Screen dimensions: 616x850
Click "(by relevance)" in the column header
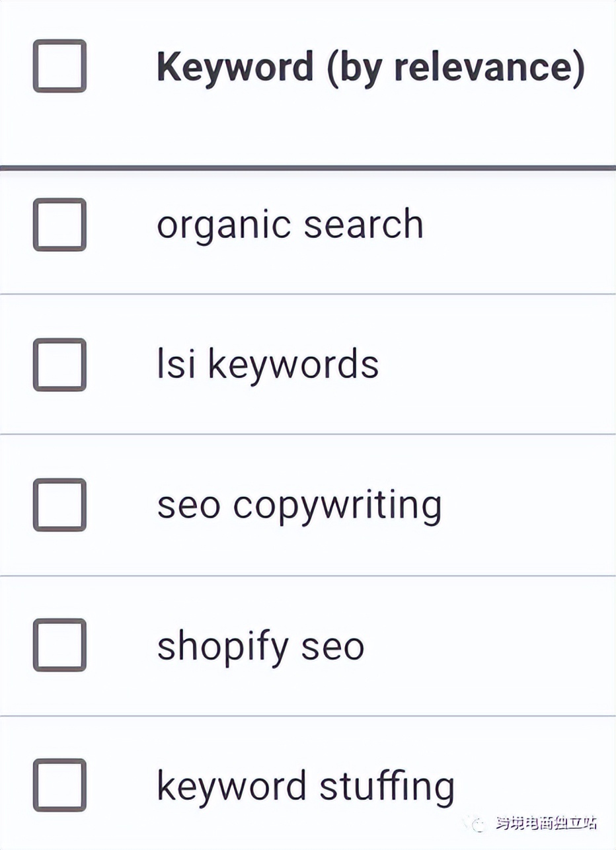456,66
